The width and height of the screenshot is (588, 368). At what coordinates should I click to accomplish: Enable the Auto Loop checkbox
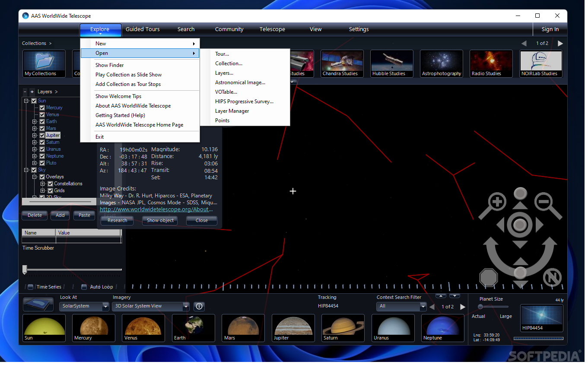point(84,287)
